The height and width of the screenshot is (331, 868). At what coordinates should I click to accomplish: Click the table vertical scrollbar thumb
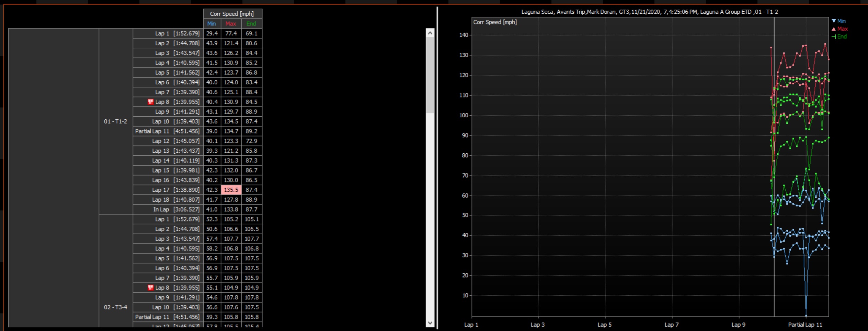(x=430, y=75)
